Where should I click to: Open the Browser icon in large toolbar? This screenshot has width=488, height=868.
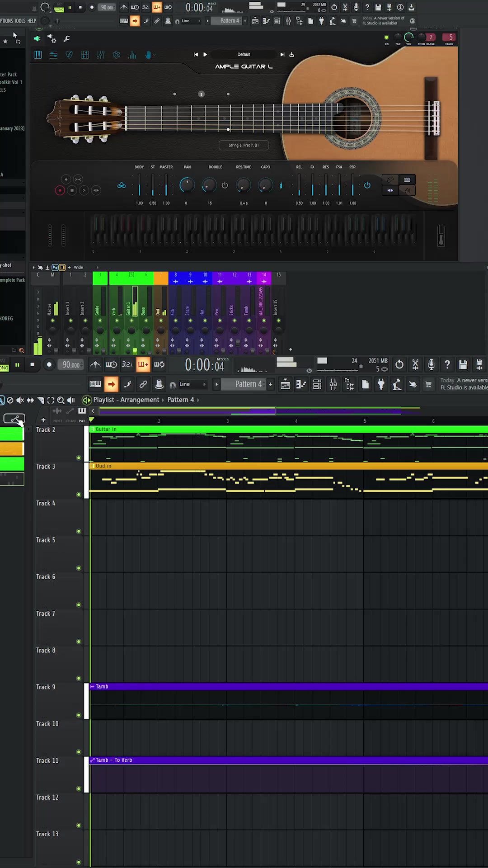coord(349,384)
